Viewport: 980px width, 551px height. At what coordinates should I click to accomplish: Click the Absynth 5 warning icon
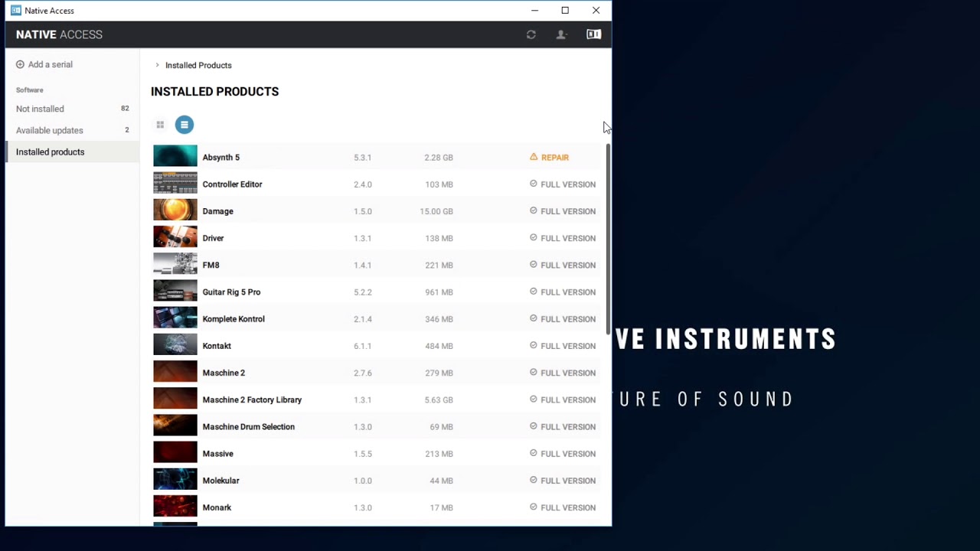click(x=534, y=157)
